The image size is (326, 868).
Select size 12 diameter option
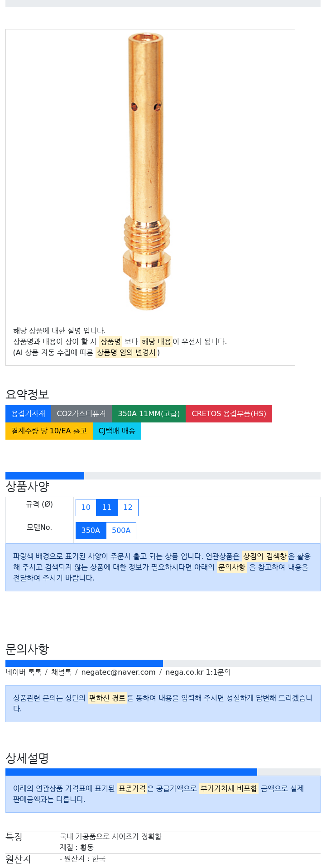click(x=128, y=508)
